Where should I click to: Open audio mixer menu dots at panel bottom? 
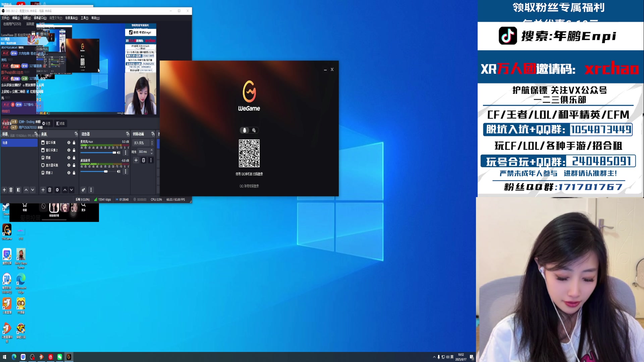[x=91, y=190]
